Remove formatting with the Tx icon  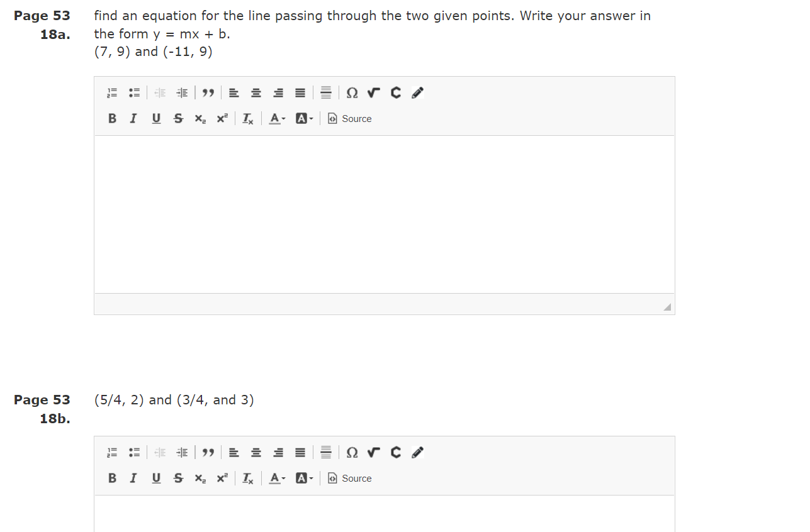[247, 118]
